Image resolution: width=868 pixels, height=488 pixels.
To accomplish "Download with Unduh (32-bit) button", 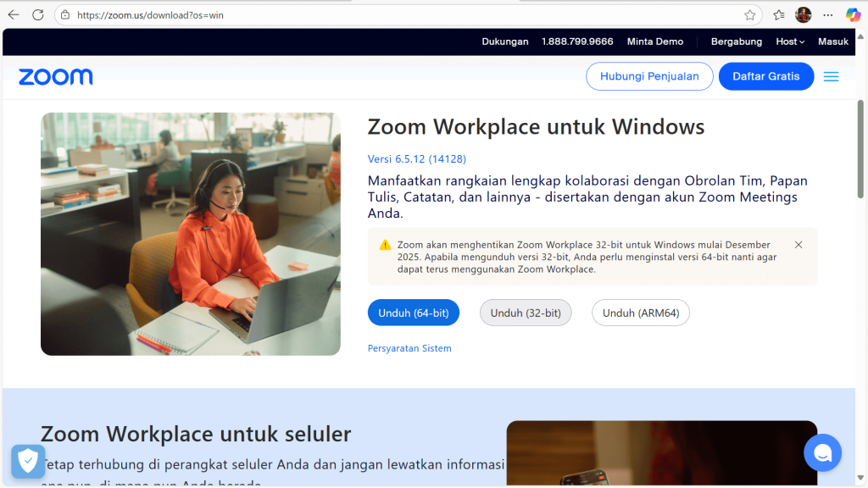I will point(526,313).
